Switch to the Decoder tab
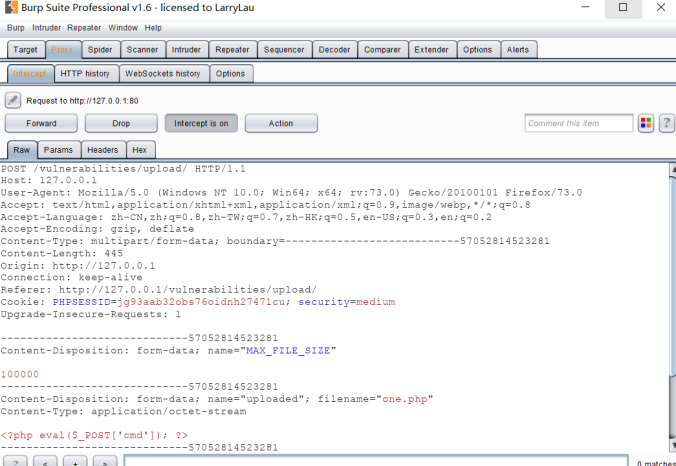Image resolution: width=676 pixels, height=466 pixels. (334, 50)
